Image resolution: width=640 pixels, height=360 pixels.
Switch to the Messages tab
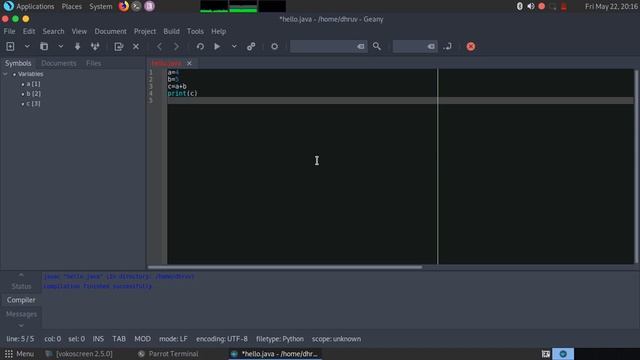click(x=21, y=314)
